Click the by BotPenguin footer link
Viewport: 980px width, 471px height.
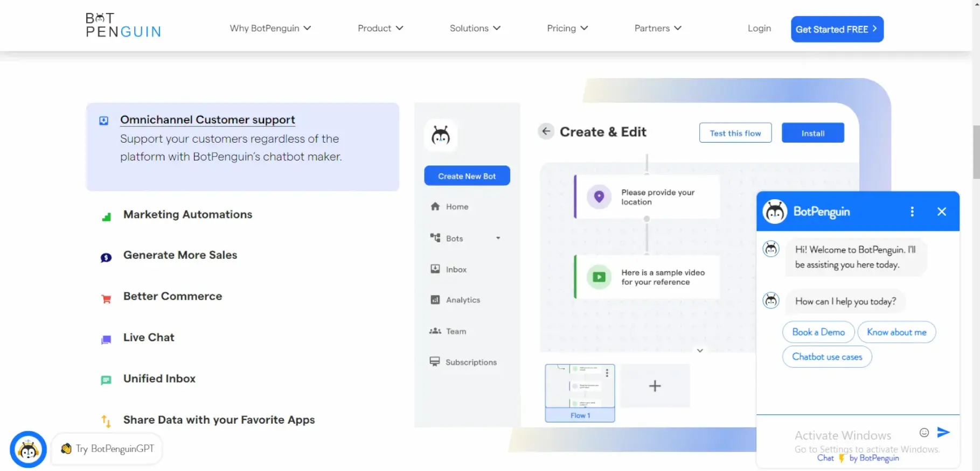coord(874,458)
